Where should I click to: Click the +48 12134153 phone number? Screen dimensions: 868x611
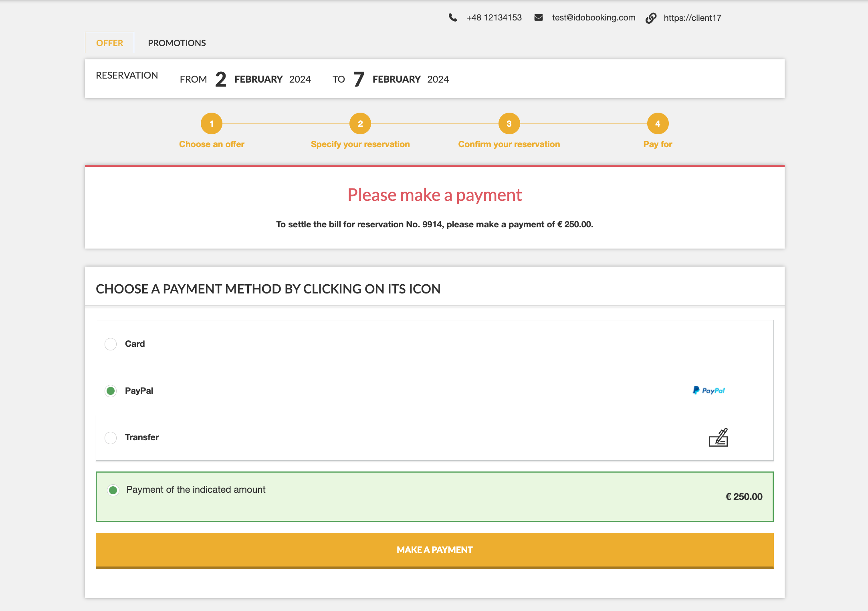coord(494,18)
